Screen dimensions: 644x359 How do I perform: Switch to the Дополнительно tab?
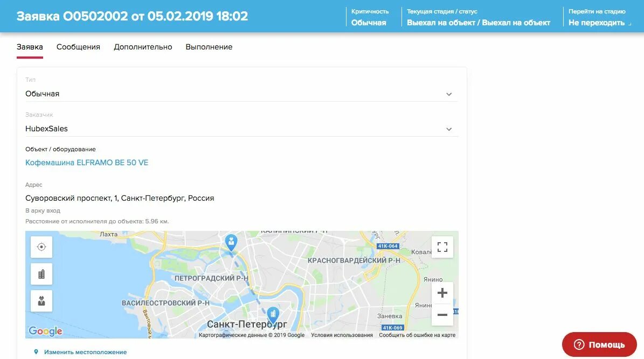click(x=143, y=47)
